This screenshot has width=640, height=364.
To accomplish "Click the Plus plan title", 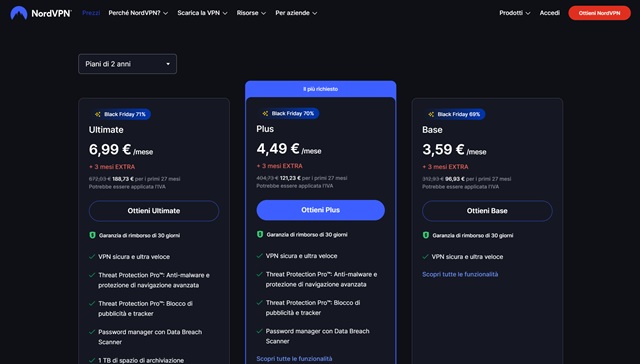I will click(x=265, y=129).
